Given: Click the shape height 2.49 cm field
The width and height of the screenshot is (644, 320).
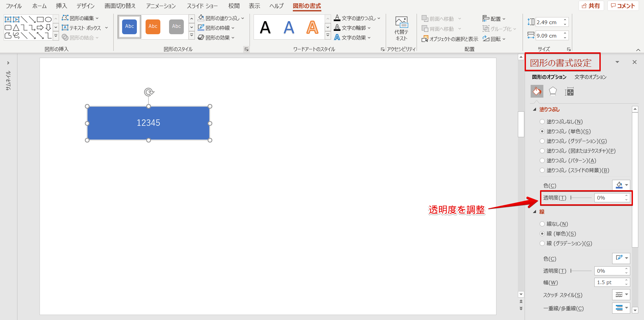Looking at the screenshot, I should click(549, 22).
